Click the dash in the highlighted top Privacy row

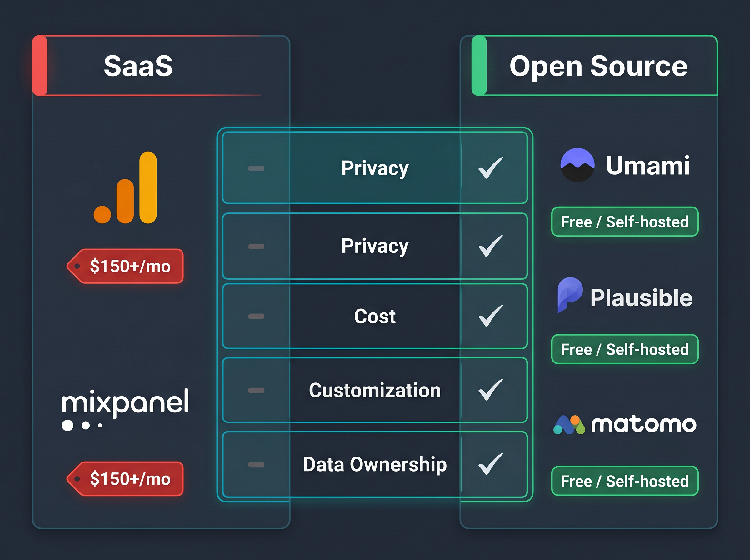256,168
